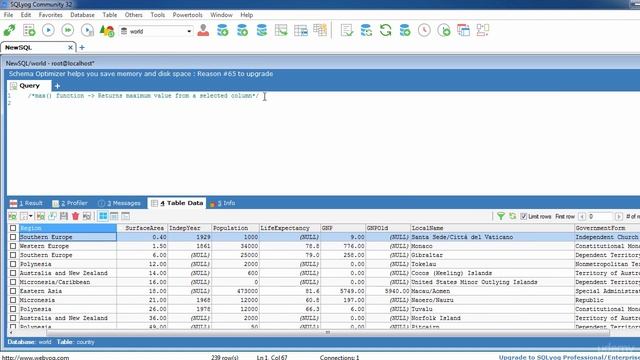Open the new query editor icon
This screenshot has width=640, height=360.
29,30
